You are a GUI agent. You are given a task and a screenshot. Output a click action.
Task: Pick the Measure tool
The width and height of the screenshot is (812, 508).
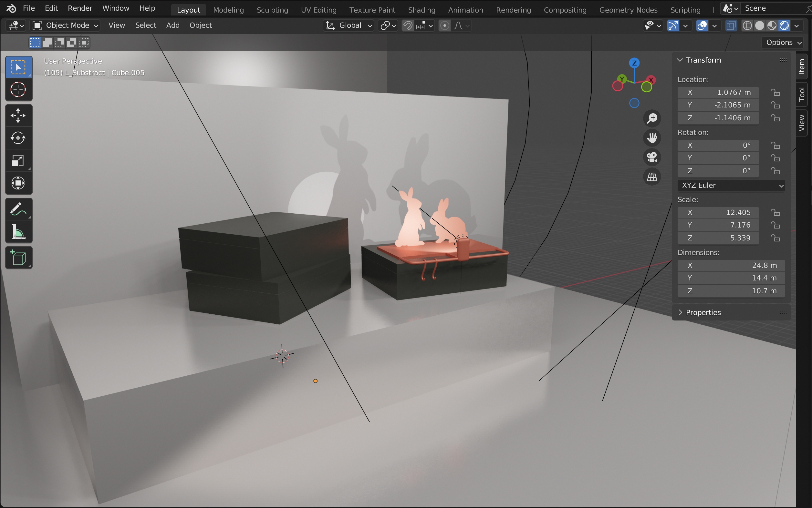[x=18, y=232]
